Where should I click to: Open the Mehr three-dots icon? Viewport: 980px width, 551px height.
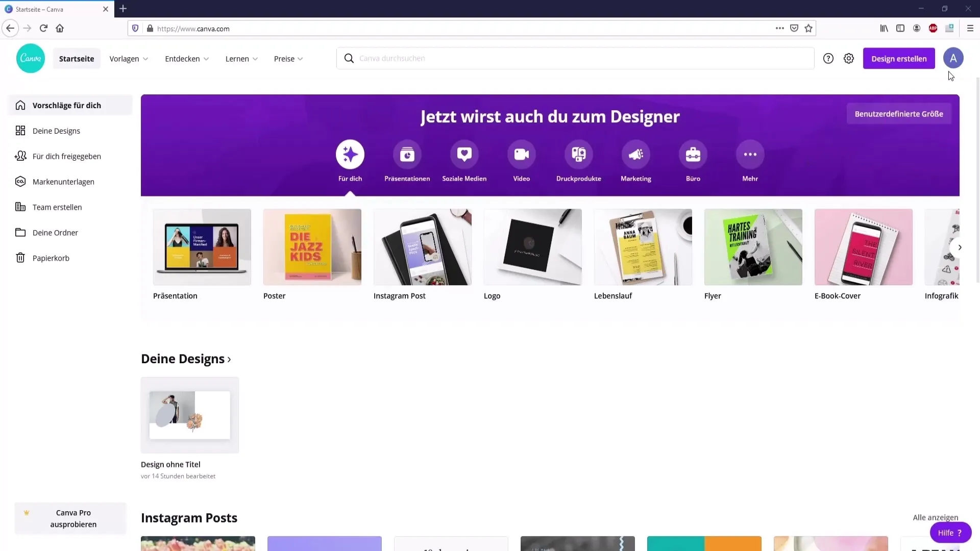(x=750, y=154)
